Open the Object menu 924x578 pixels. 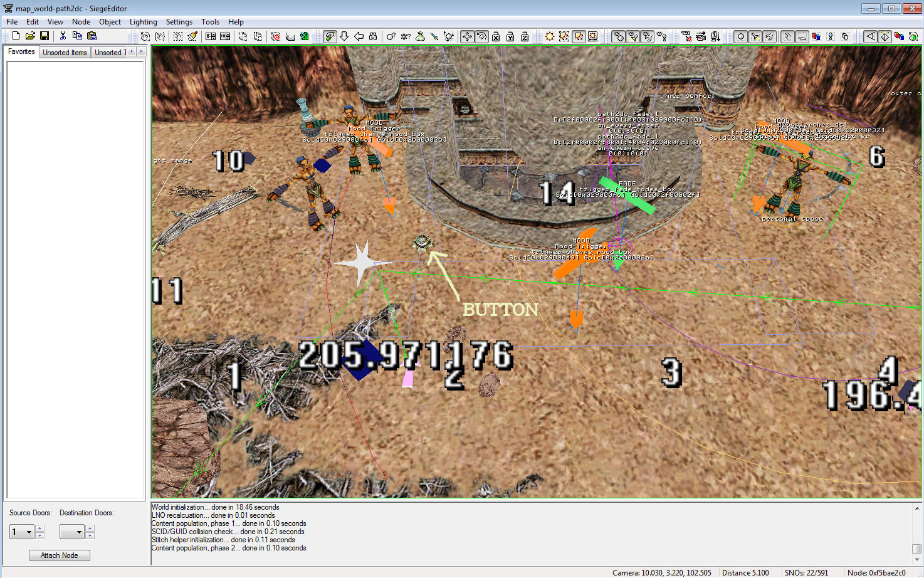pos(110,22)
